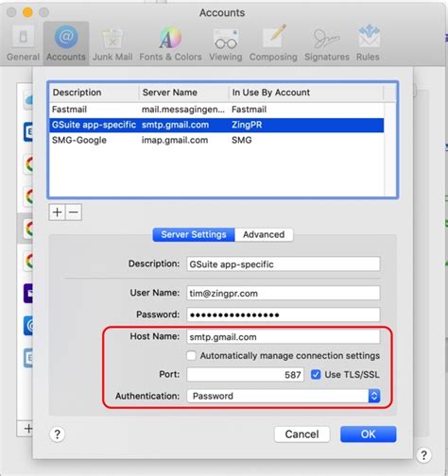This screenshot has width=448, height=476.
Task: Select the SMG-Google server row
Action: [216, 140]
